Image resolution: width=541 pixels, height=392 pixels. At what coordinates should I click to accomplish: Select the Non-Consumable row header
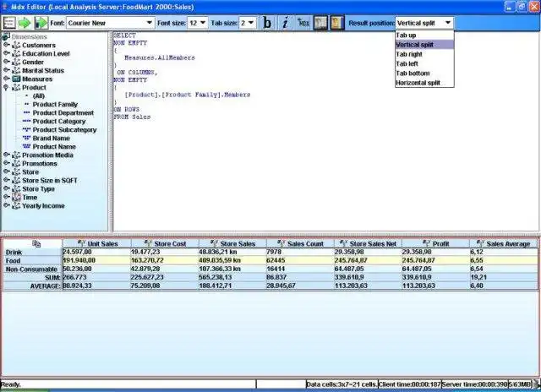[32, 269]
